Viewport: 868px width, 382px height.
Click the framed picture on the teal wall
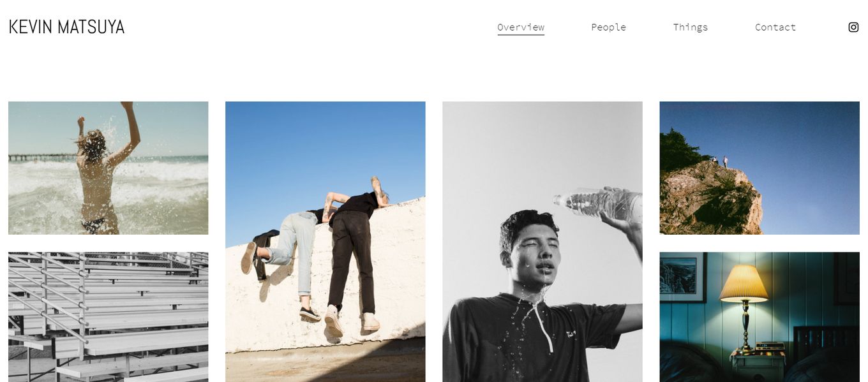pyautogui.click(x=682, y=277)
